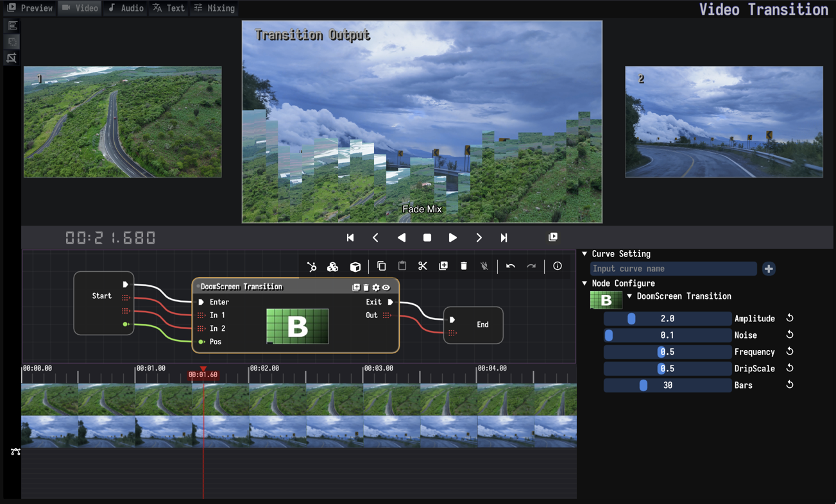The height and width of the screenshot is (504, 836).
Task: Click trash icon on DoomScreen Transition node header
Action: pyautogui.click(x=366, y=287)
